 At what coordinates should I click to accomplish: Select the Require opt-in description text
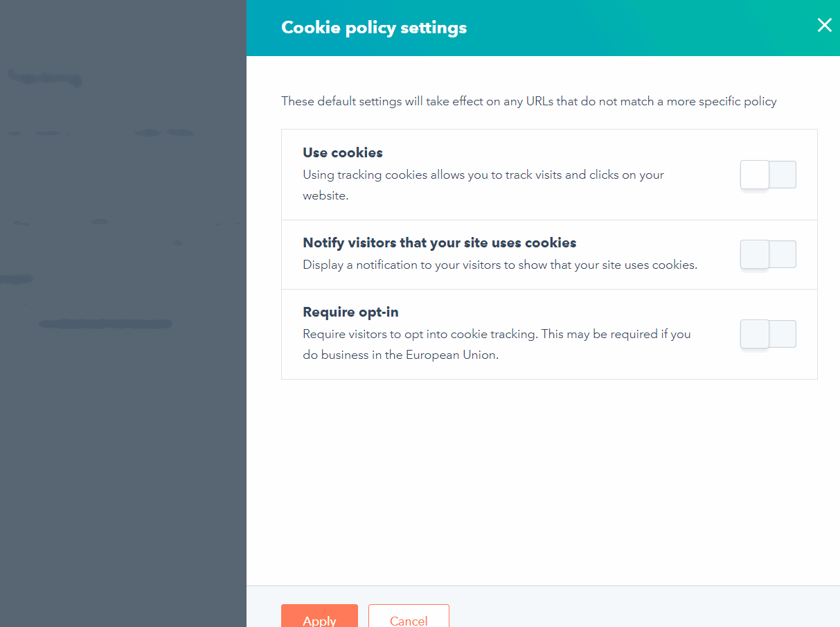click(x=496, y=344)
